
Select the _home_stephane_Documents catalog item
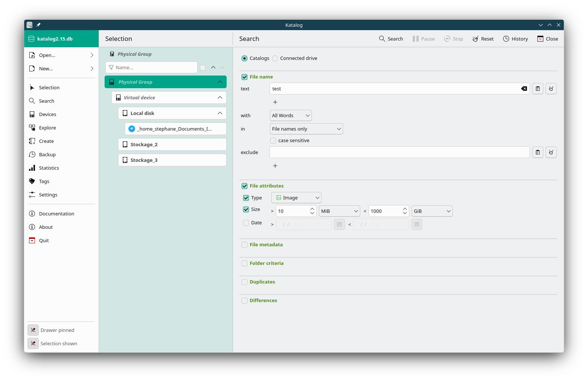(x=176, y=129)
